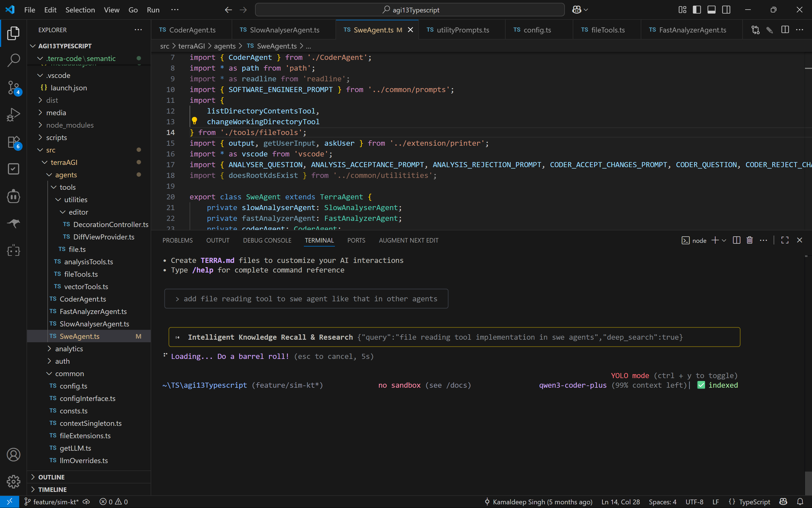812x508 pixels.
Task: Open the new terminal launch profile dropdown
Action: 724,241
